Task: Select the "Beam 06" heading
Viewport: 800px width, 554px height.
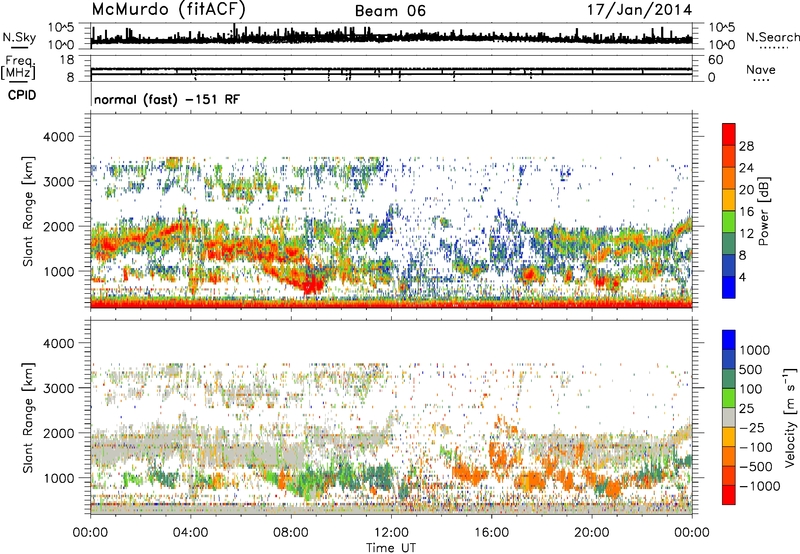Action: pyautogui.click(x=390, y=11)
